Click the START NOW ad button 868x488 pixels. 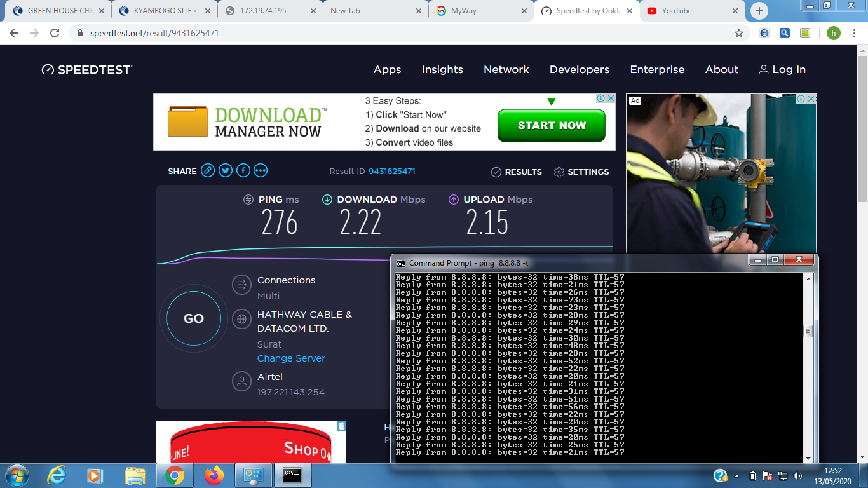(x=551, y=126)
